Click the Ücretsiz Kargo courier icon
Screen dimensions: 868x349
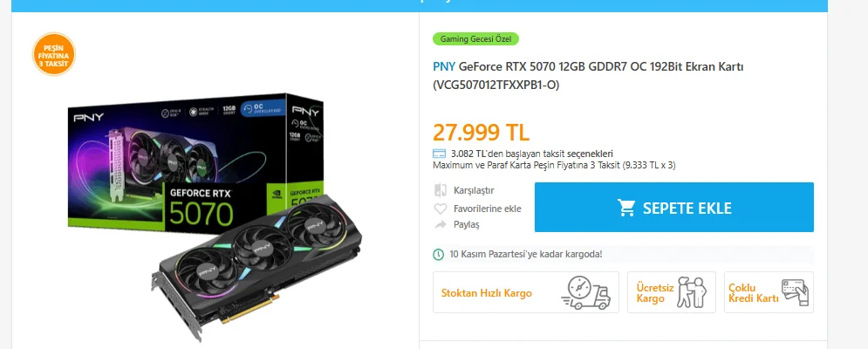pyautogui.click(x=692, y=292)
